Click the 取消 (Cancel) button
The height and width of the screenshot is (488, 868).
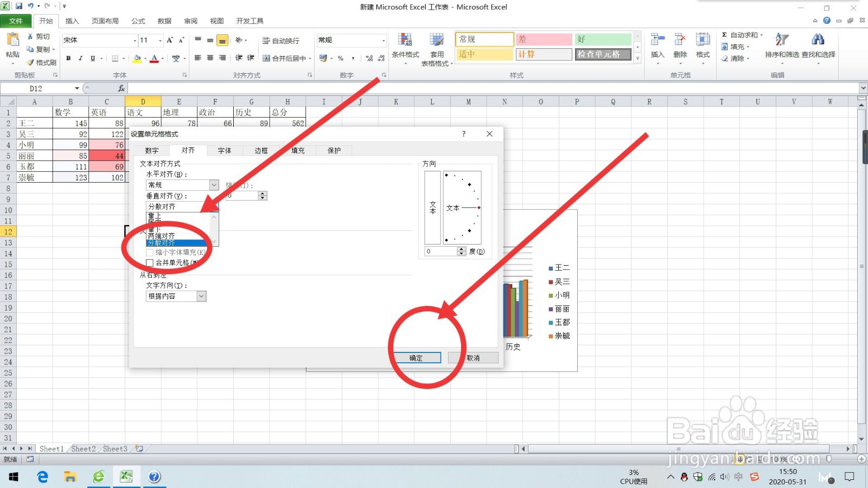[473, 358]
